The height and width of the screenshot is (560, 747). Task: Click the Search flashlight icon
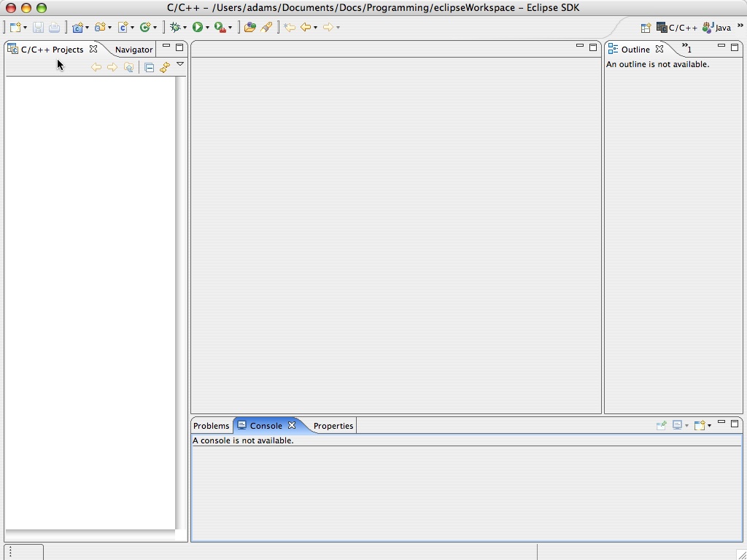click(x=267, y=28)
